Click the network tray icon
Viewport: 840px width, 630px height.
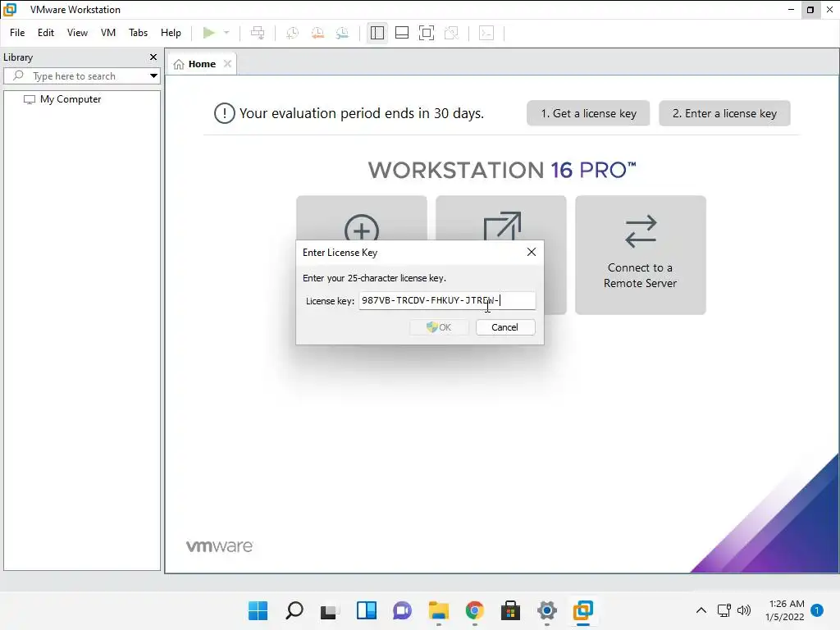click(724, 610)
